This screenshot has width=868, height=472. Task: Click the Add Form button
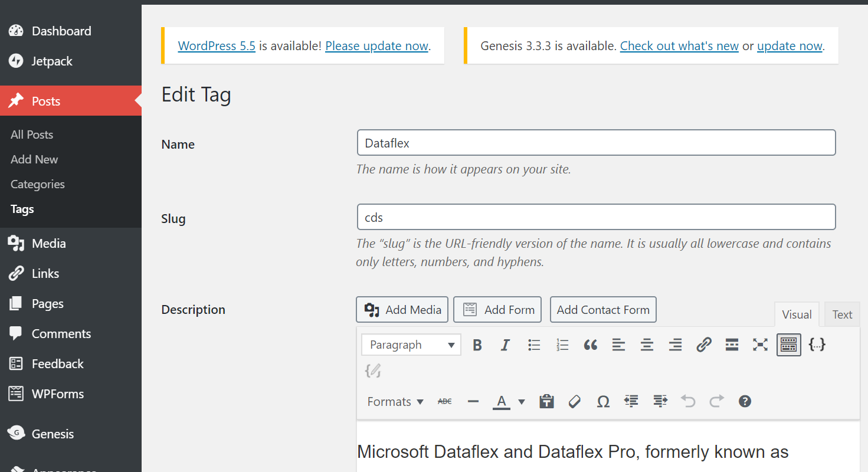pos(497,310)
